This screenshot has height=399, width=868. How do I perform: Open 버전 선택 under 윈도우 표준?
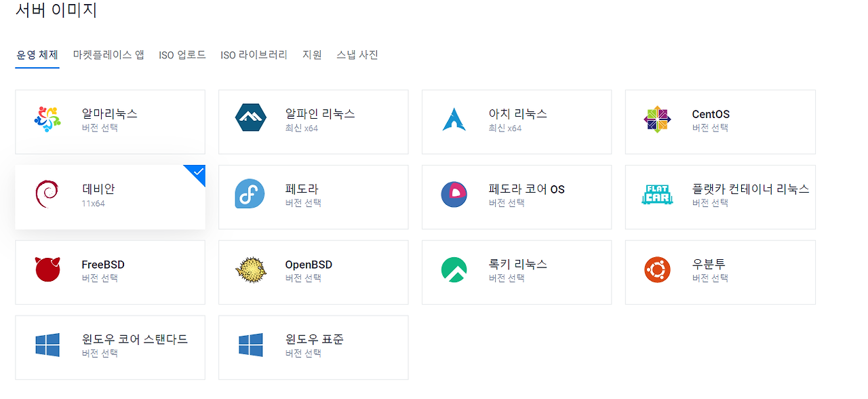coord(303,354)
